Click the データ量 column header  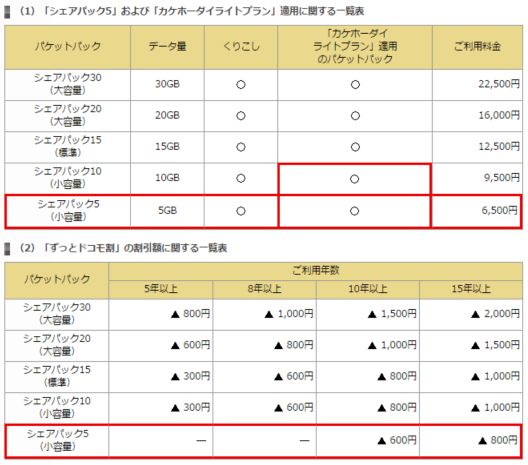click(x=167, y=47)
